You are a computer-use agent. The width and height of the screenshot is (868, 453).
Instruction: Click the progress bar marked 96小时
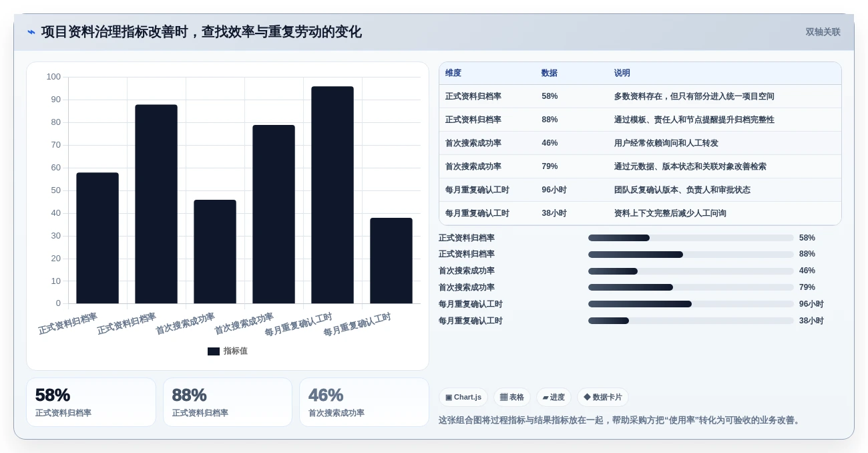point(691,304)
